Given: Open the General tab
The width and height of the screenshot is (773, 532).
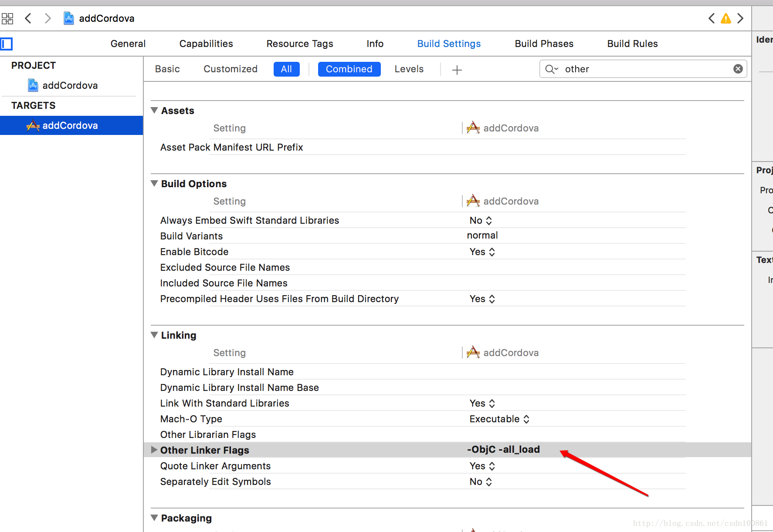Looking at the screenshot, I should click(128, 44).
